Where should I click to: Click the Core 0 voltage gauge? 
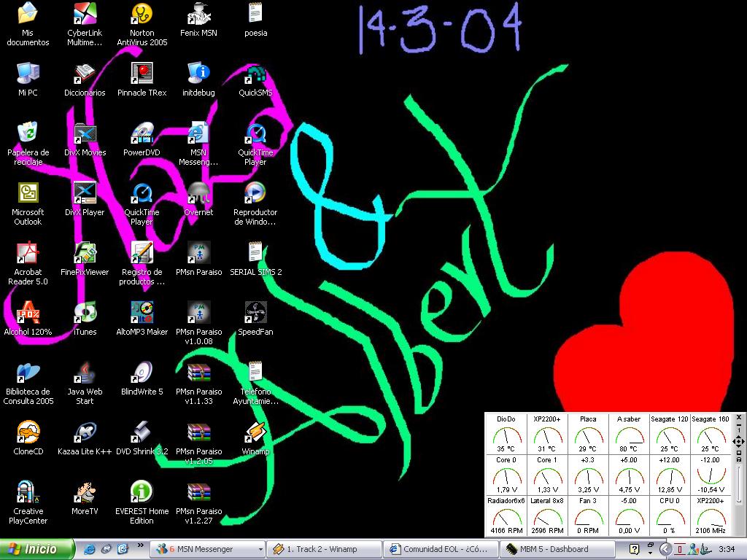tap(506, 475)
